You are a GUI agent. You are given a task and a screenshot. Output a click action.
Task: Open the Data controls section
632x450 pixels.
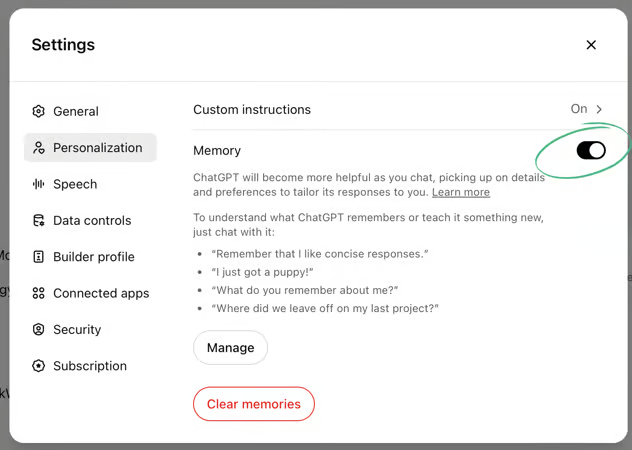click(90, 221)
